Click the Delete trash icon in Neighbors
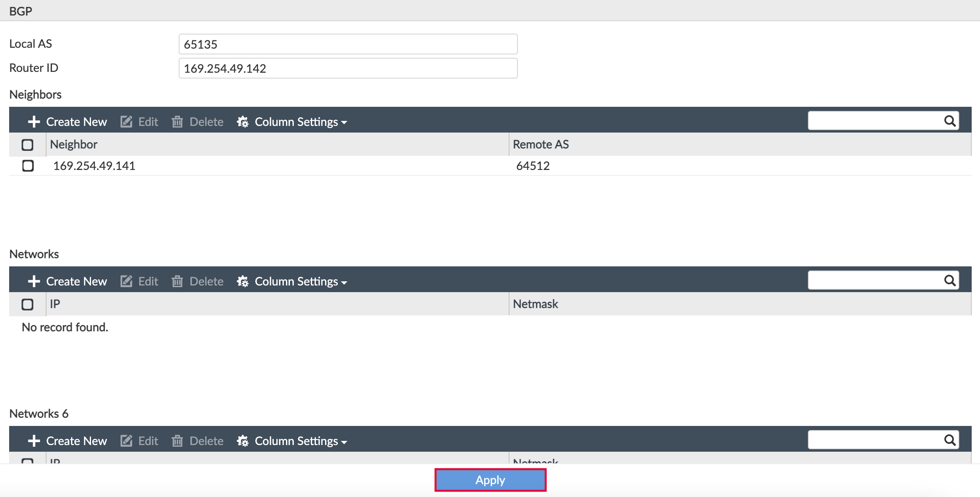The image size is (980, 497). tap(177, 122)
